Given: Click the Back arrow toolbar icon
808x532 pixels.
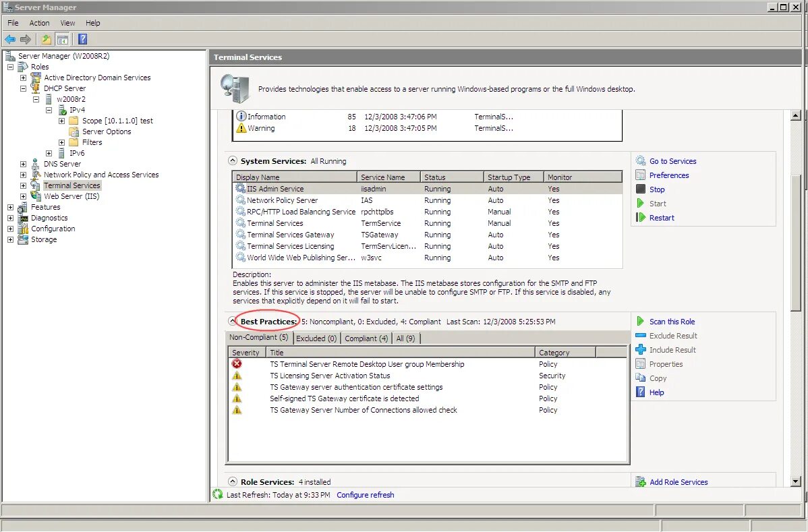Looking at the screenshot, I should pos(10,39).
